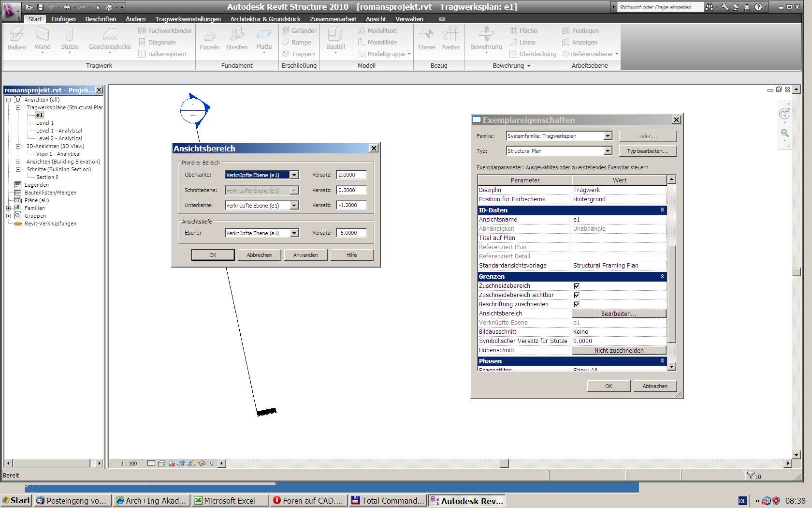
Task: Open Microsoft Excel from the taskbar
Action: [x=230, y=501]
